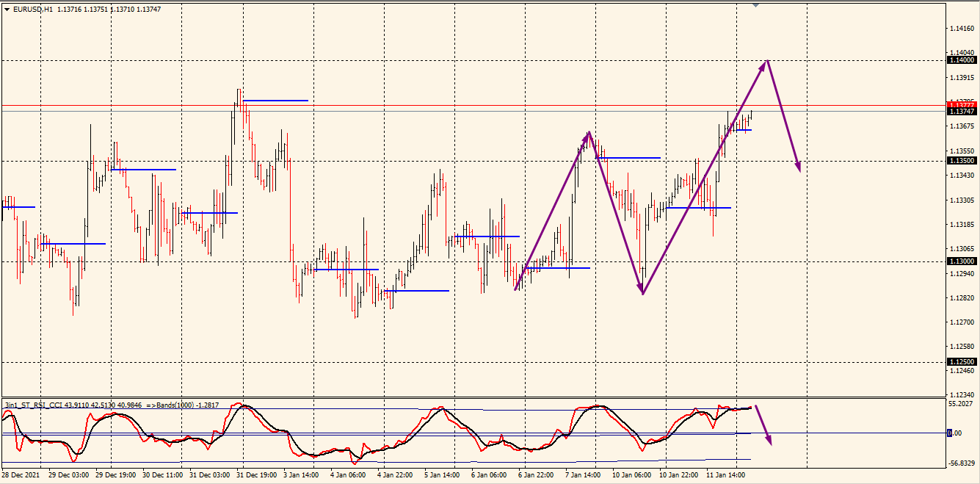Click the red 1.13777 price label
This screenshot has height=484, width=980.
pyautogui.click(x=962, y=105)
